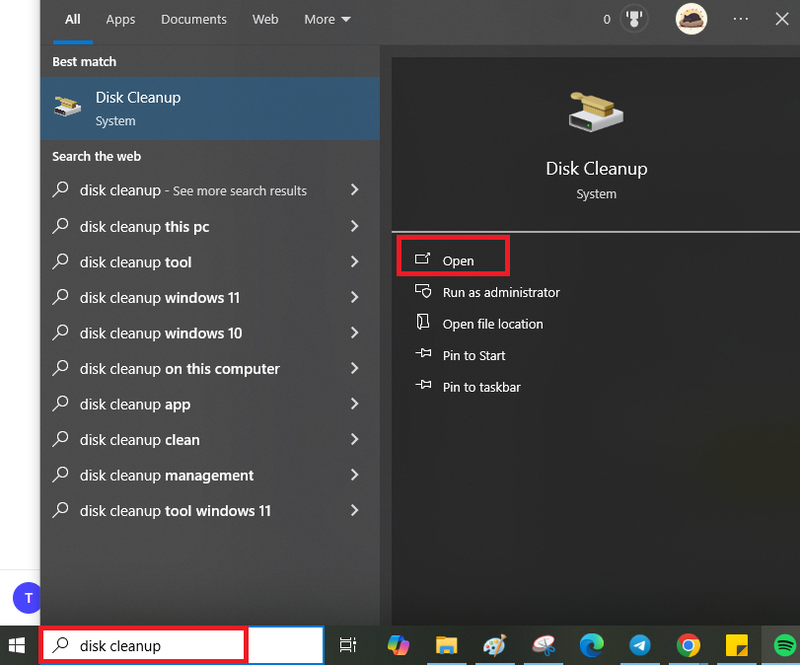Viewport: 800px width, 665px height.
Task: Open the user profile avatar
Action: (691, 19)
